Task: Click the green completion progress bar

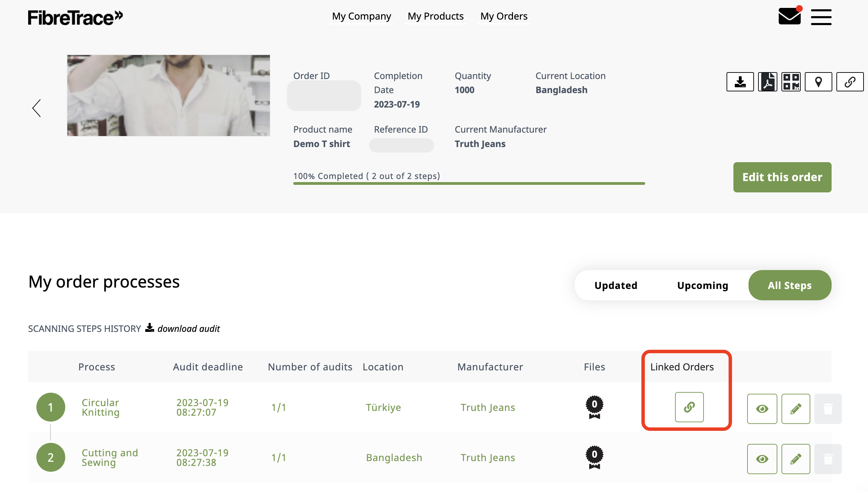Action: [x=469, y=183]
